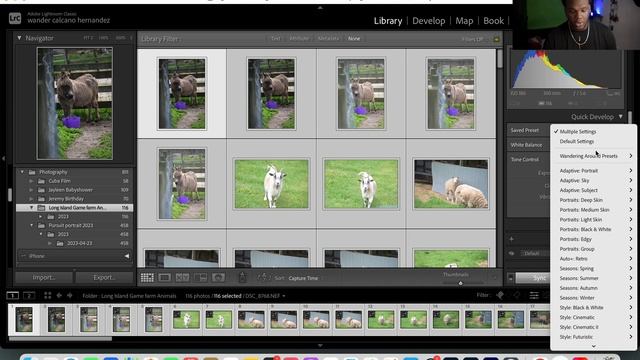640x360 pixels.
Task: Click the Export button
Action: pos(104,278)
